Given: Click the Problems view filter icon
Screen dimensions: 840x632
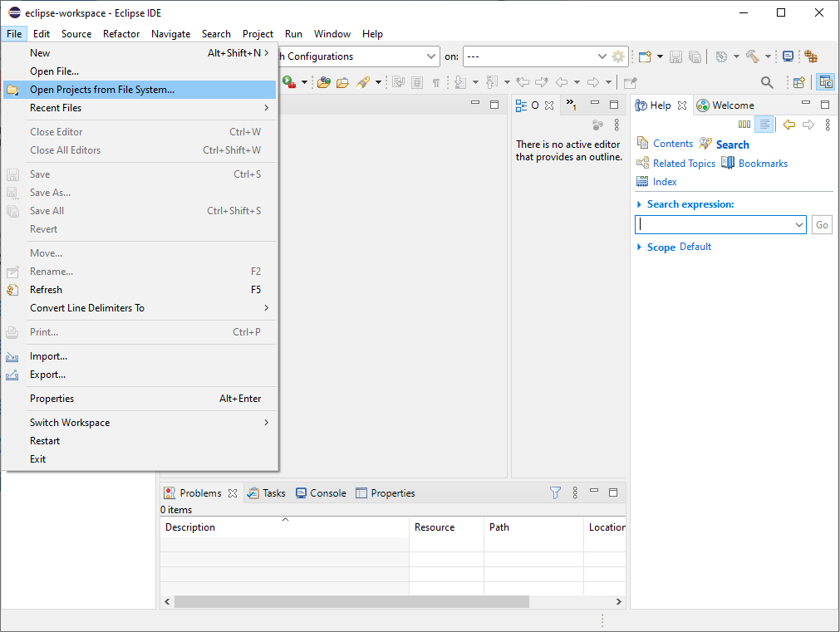Looking at the screenshot, I should [556, 492].
